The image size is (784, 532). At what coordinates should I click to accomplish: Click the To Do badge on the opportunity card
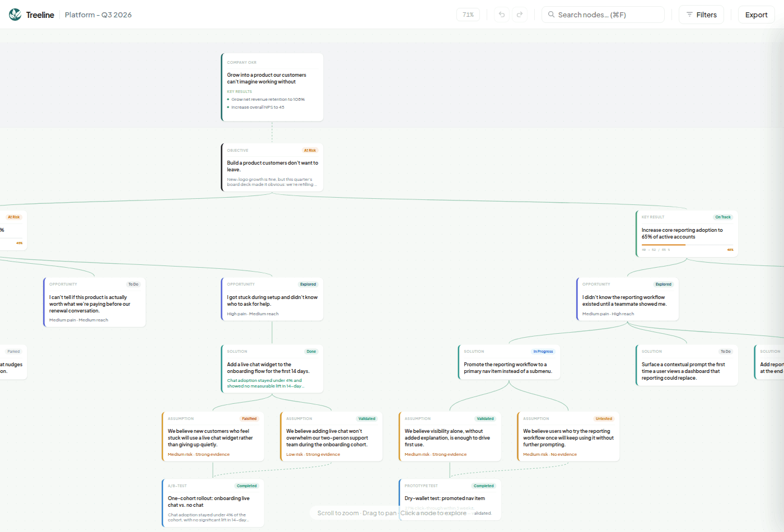[133, 284]
